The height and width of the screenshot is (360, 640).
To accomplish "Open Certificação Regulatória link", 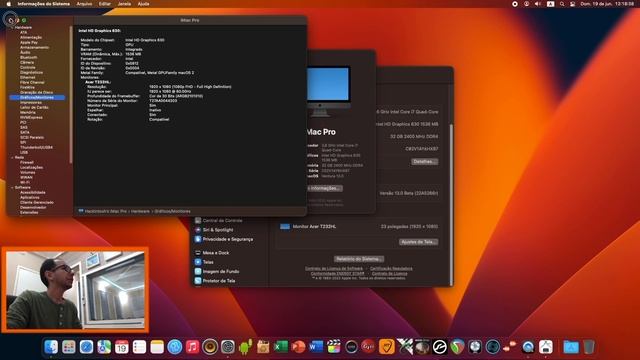I will point(391,269).
